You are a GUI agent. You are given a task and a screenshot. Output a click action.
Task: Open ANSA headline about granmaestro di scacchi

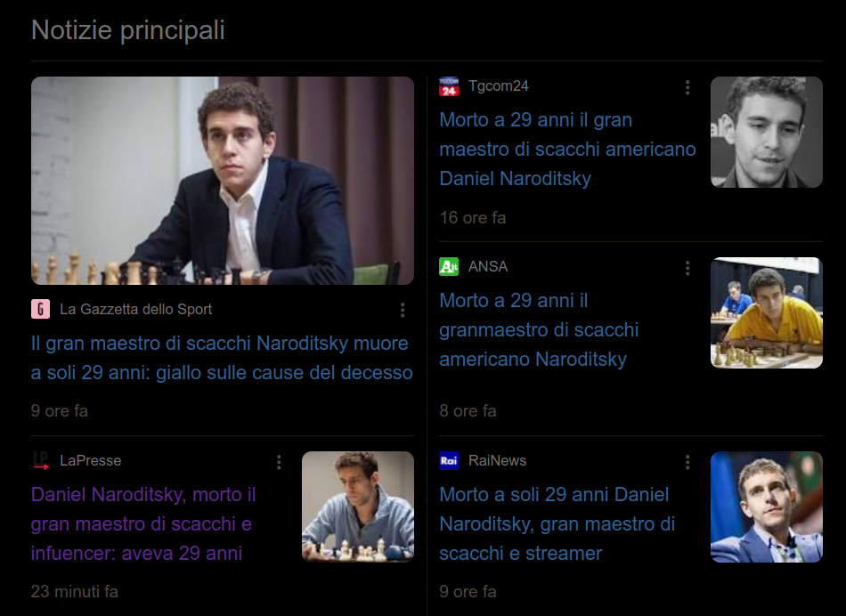click(x=539, y=329)
